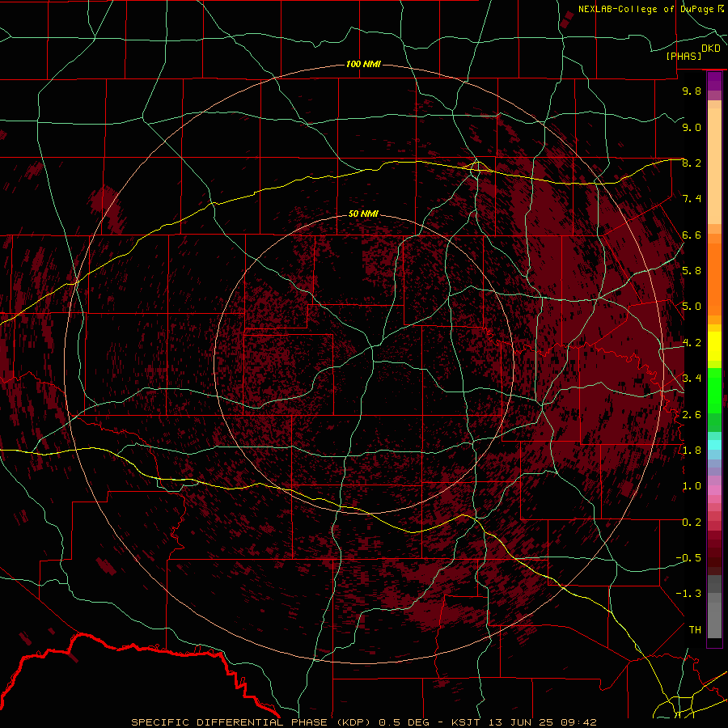Pick the pink segment of the color bar

(714, 490)
